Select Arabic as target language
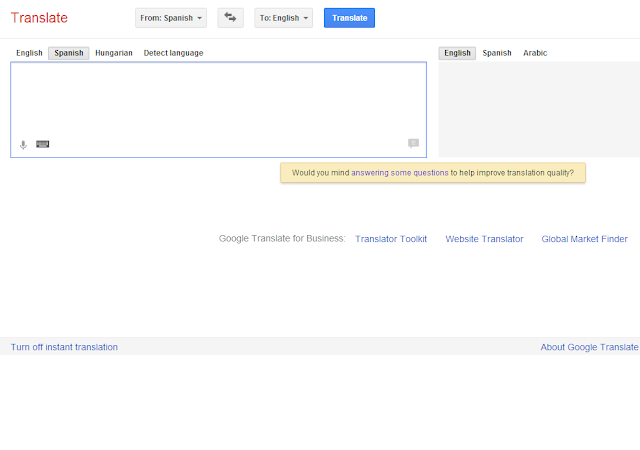 tap(535, 53)
